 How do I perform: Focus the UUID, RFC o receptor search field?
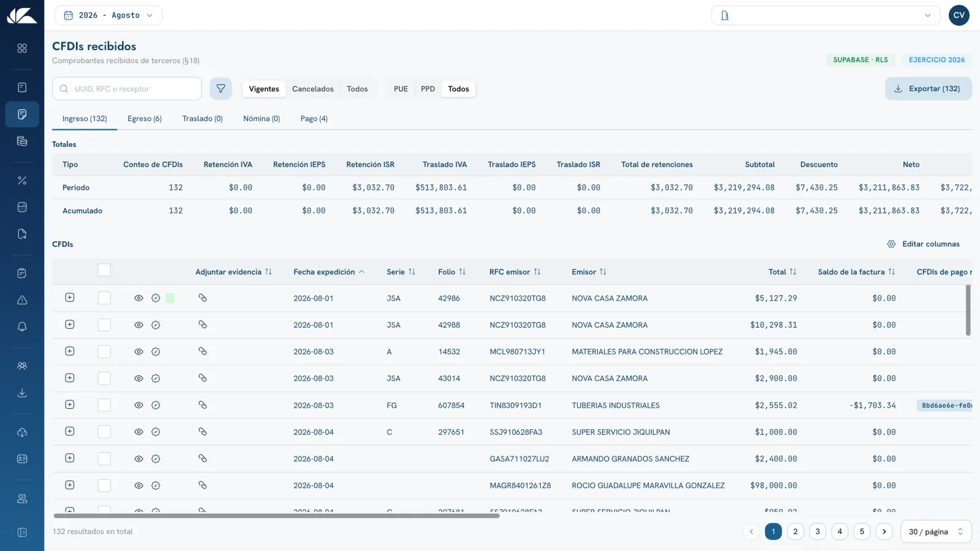tap(127, 89)
